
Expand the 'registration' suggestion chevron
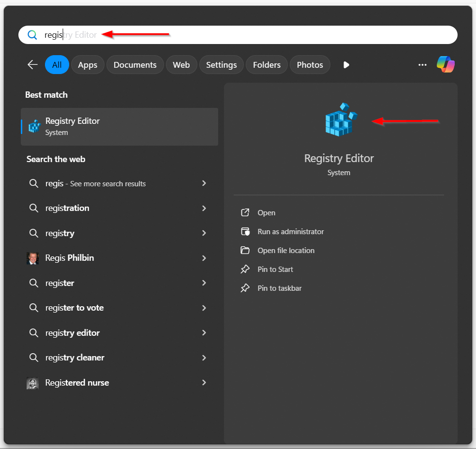[x=204, y=208]
